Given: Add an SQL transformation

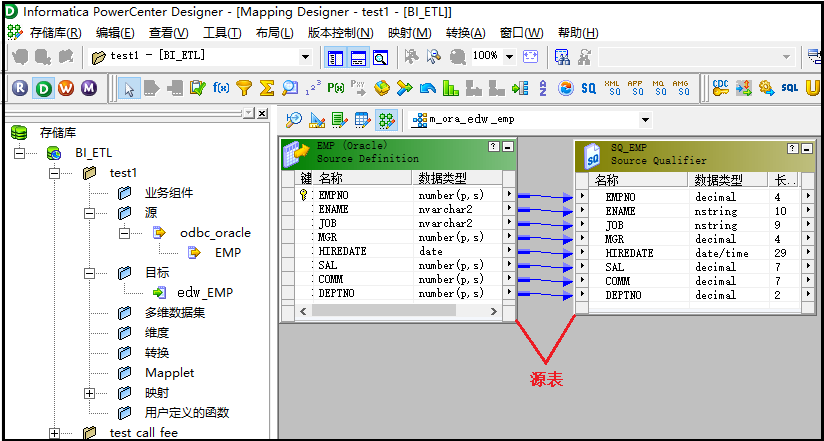Looking at the screenshot, I should click(x=789, y=88).
